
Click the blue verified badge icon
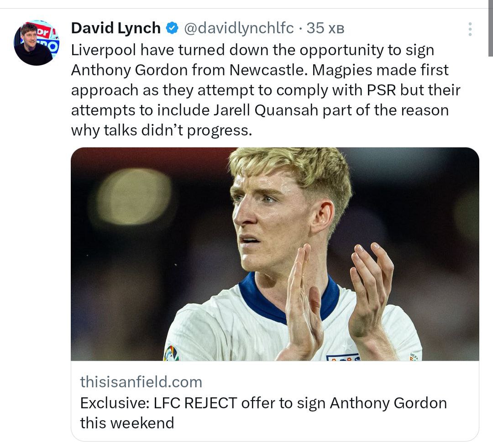172,28
